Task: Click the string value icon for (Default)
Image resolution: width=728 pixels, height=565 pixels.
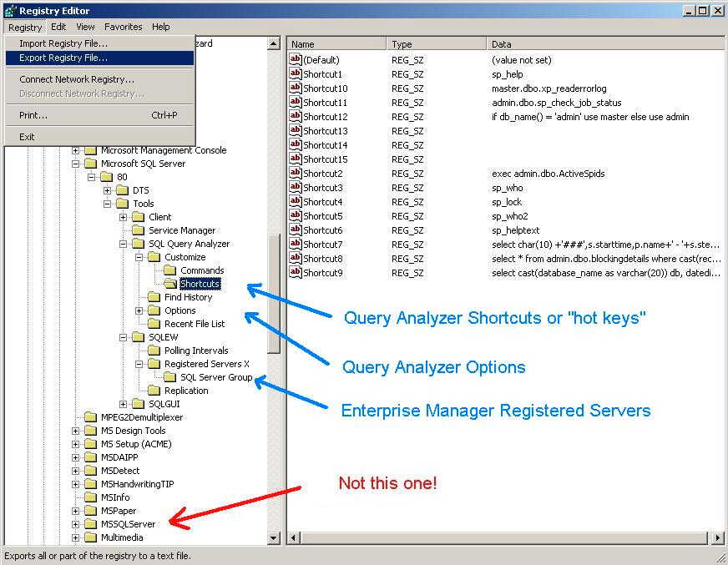Action: click(x=296, y=59)
